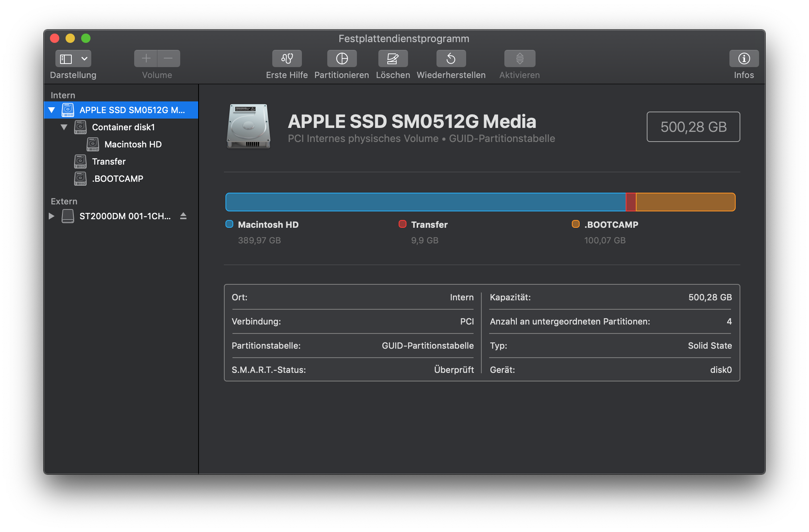
Task: Select the .BOOTCAMP volume in sidebar
Action: (117, 179)
